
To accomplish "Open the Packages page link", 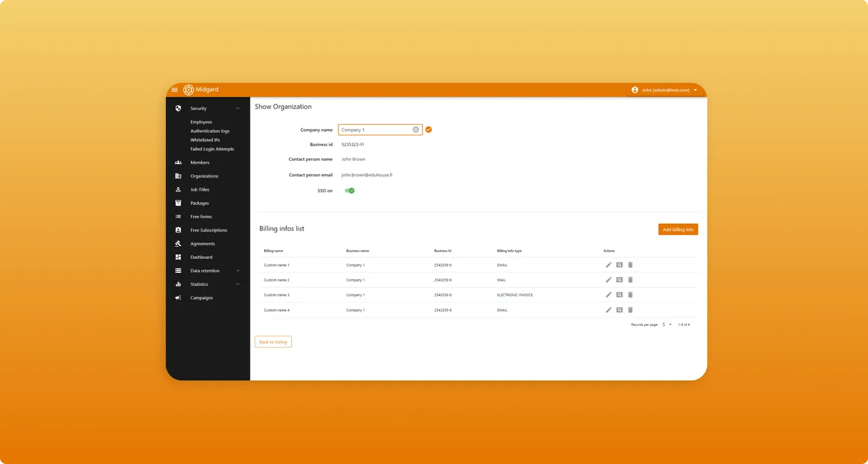I will (200, 203).
